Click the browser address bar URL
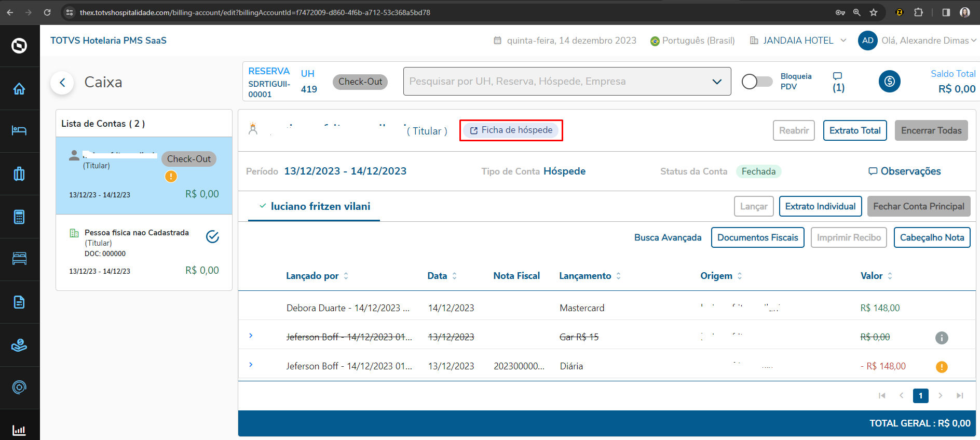Image resolution: width=980 pixels, height=440 pixels. pyautogui.click(x=255, y=12)
